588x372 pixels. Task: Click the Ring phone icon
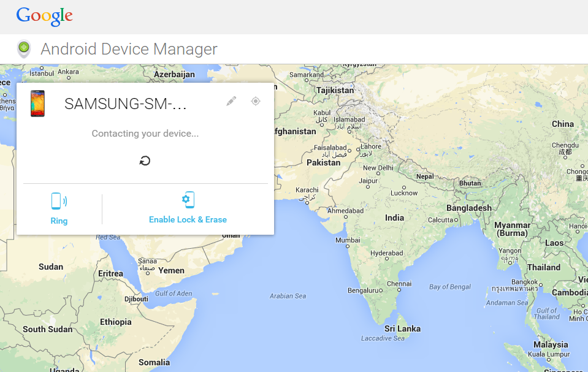pos(59,201)
